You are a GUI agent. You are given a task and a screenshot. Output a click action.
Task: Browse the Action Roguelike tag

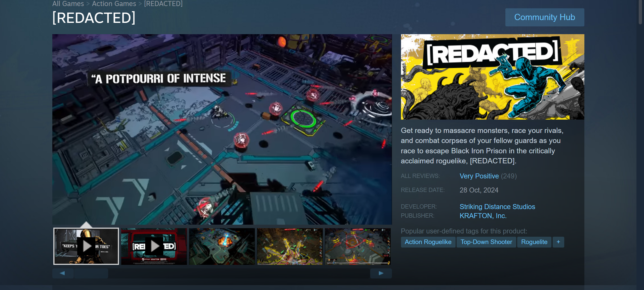point(428,242)
